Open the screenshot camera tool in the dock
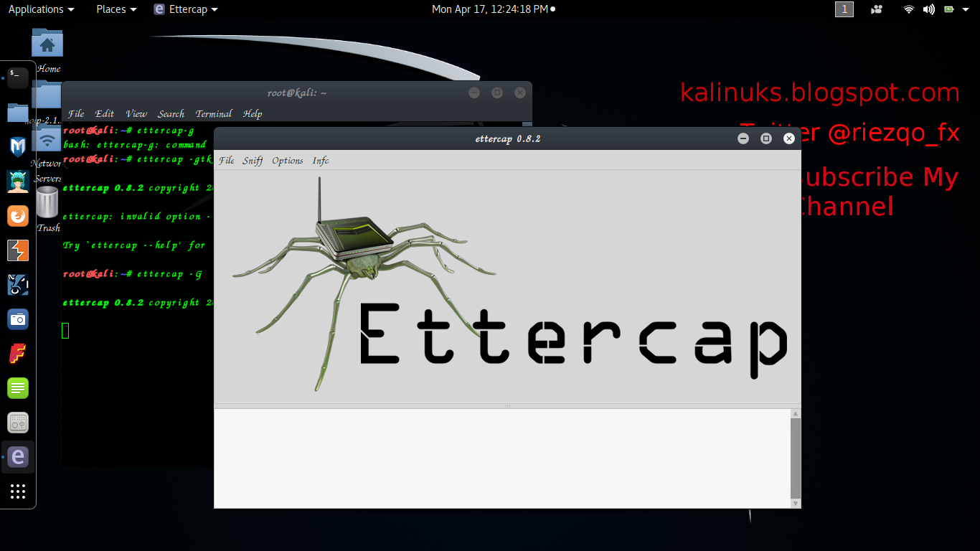This screenshot has height=551, width=980. point(17,319)
